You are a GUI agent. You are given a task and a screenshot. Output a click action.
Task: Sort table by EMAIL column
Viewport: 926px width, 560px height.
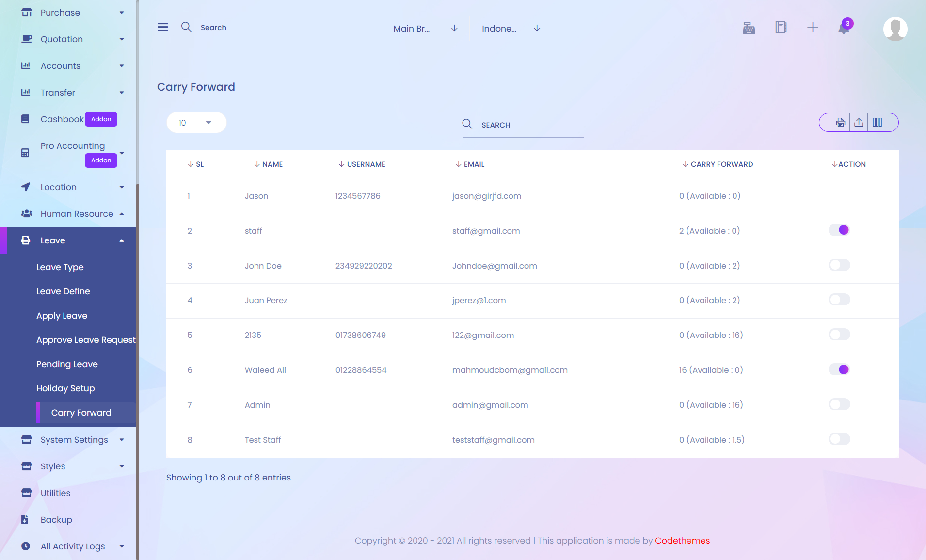point(470,164)
